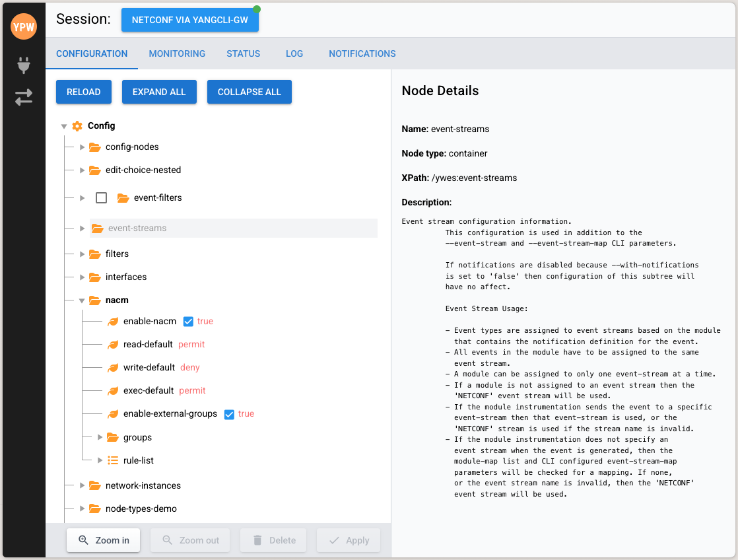This screenshot has height=560, width=738.
Task: Switch to the Monitoring tab
Action: pyautogui.click(x=177, y=53)
